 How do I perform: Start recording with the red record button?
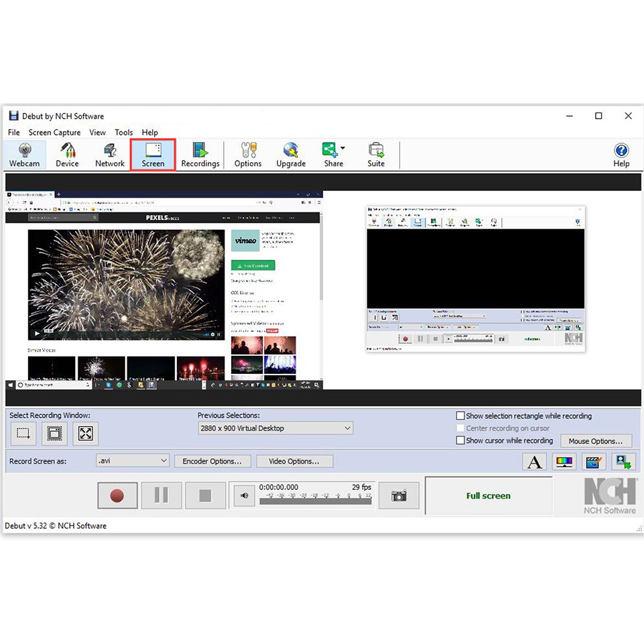coord(117,496)
